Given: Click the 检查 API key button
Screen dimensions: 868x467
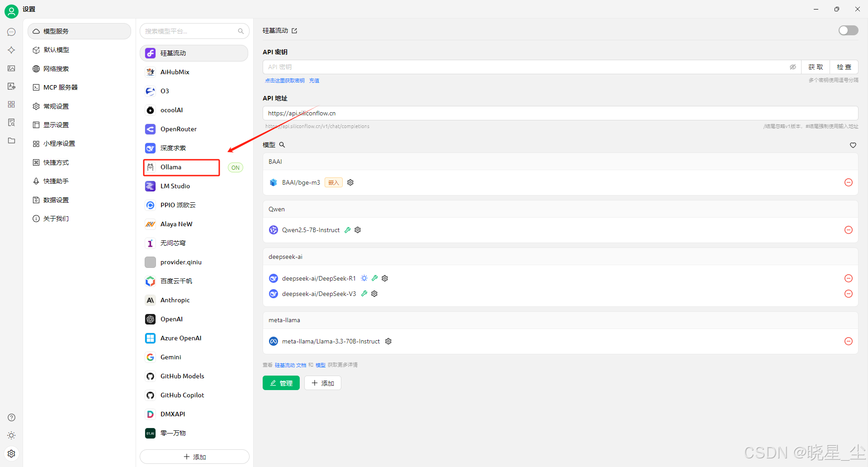Looking at the screenshot, I should point(844,67).
